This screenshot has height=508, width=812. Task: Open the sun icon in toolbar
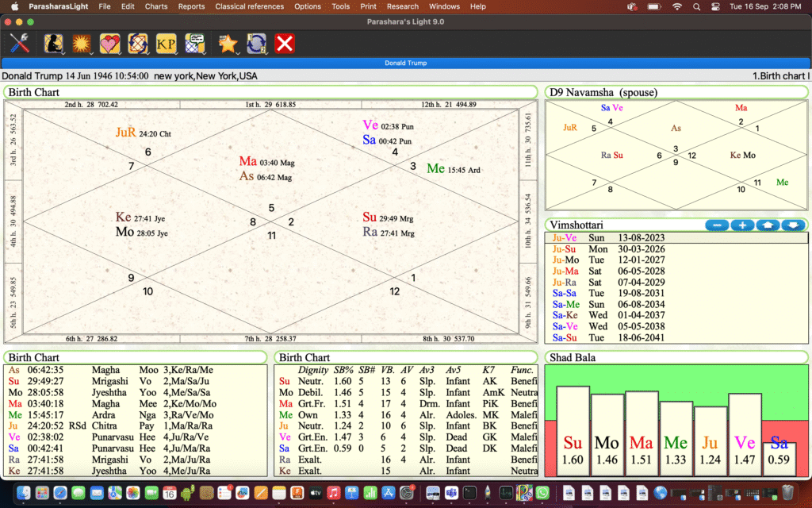(82, 44)
